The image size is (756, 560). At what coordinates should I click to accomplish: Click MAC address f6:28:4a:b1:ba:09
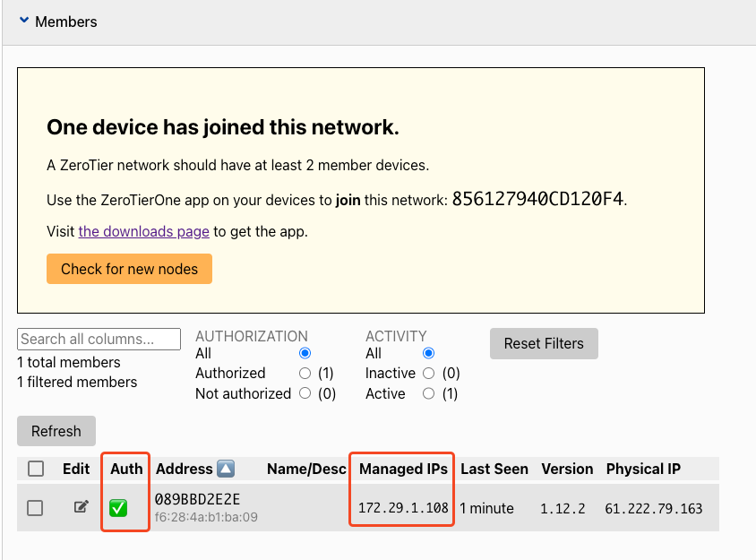206,517
